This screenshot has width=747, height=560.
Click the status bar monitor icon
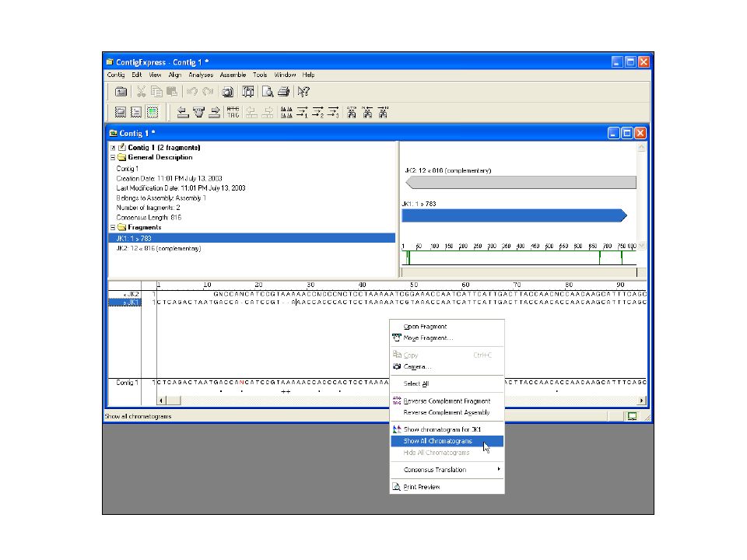[632, 417]
